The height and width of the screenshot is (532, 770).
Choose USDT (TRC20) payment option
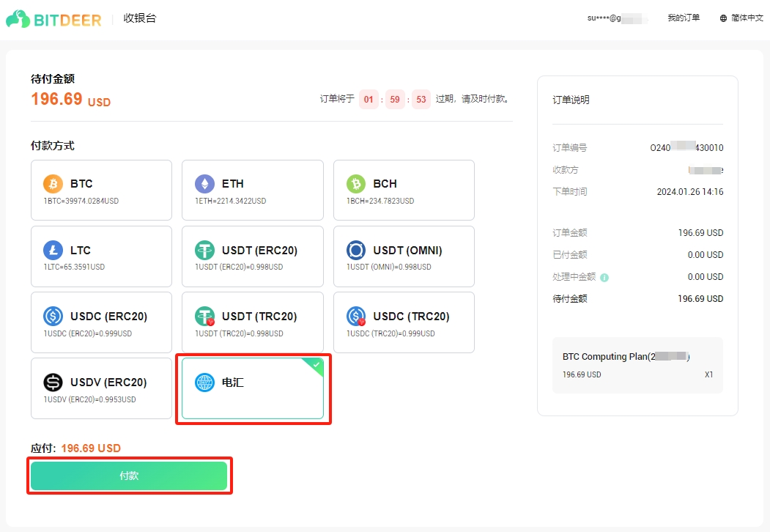pos(253,322)
